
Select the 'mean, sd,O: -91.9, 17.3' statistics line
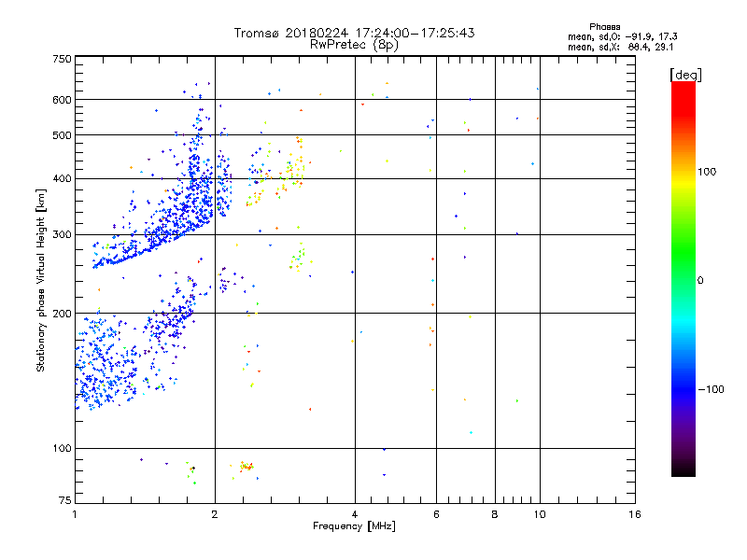(x=622, y=36)
